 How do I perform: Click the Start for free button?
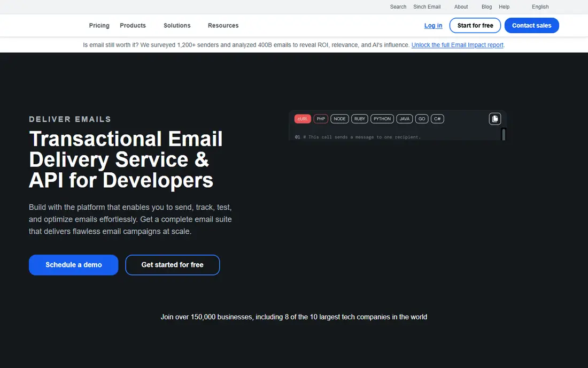coord(475,26)
